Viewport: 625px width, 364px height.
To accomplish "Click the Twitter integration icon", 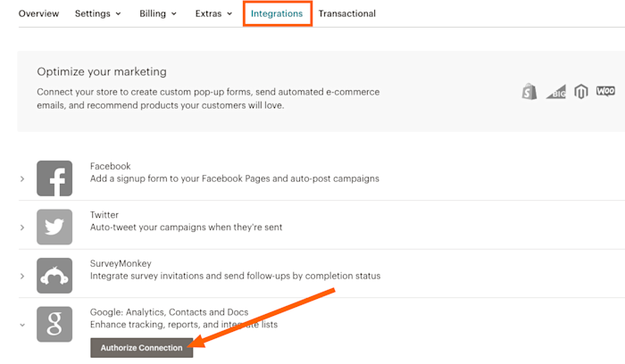I will point(54,227).
